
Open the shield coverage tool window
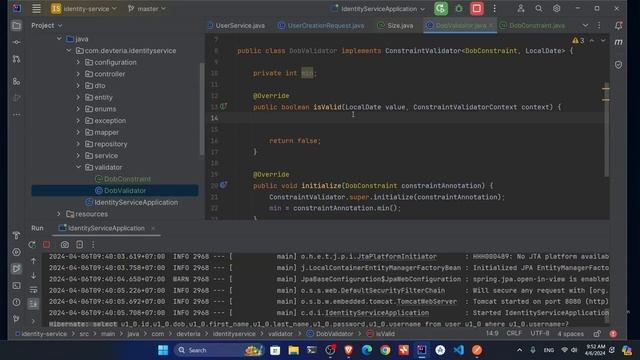[618, 65]
